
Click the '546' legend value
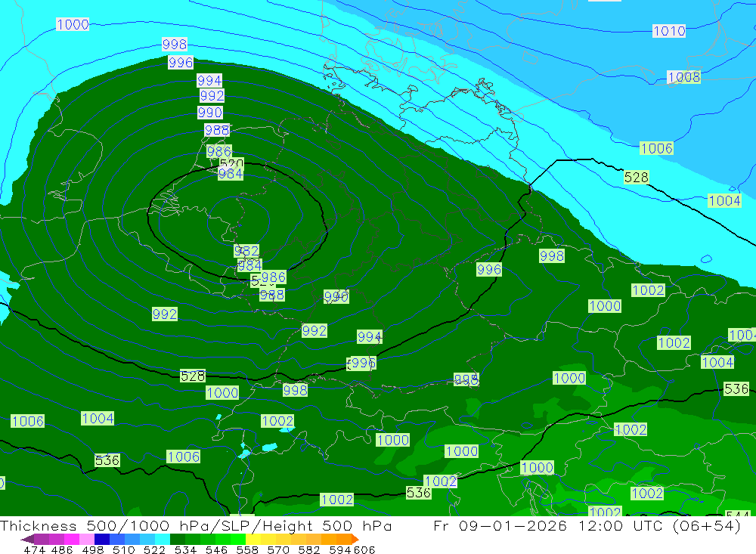tap(216, 549)
